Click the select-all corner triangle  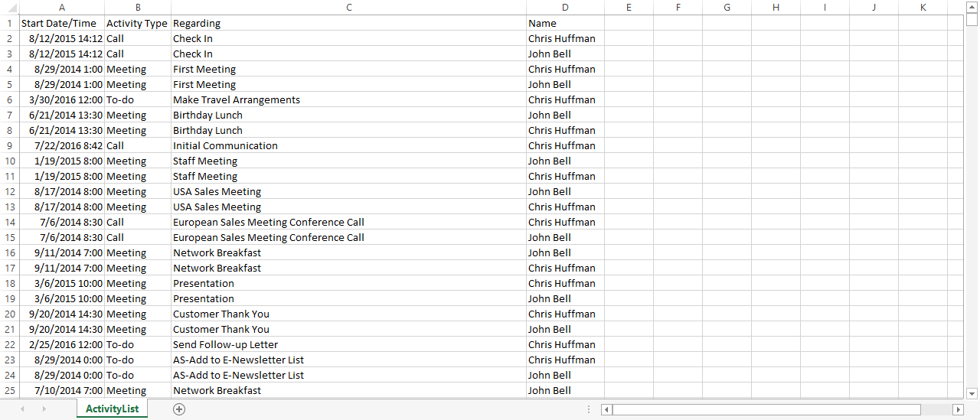[9, 8]
